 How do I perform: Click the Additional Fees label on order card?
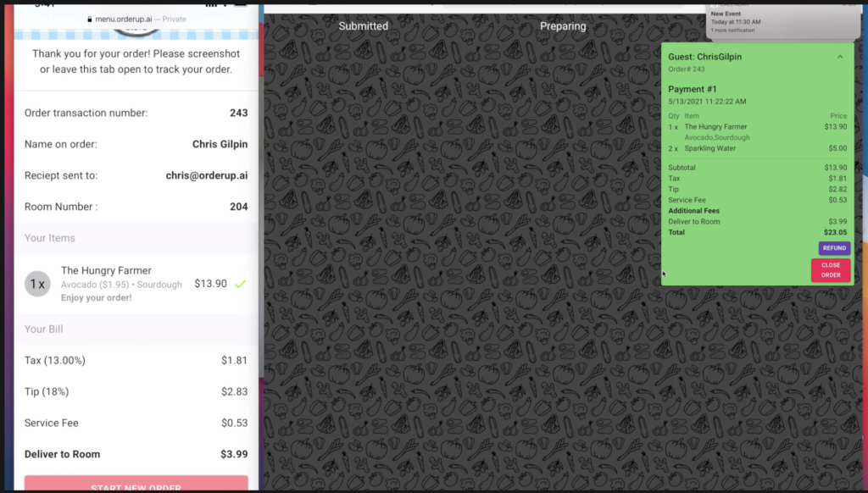[x=693, y=211]
